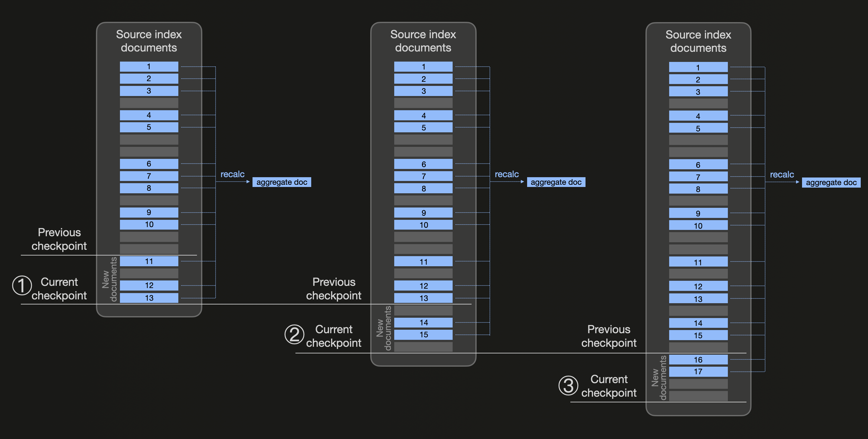This screenshot has width=868, height=439.
Task: Click the Previous checkpoint label of diagram two
Action: pyautogui.click(x=334, y=289)
